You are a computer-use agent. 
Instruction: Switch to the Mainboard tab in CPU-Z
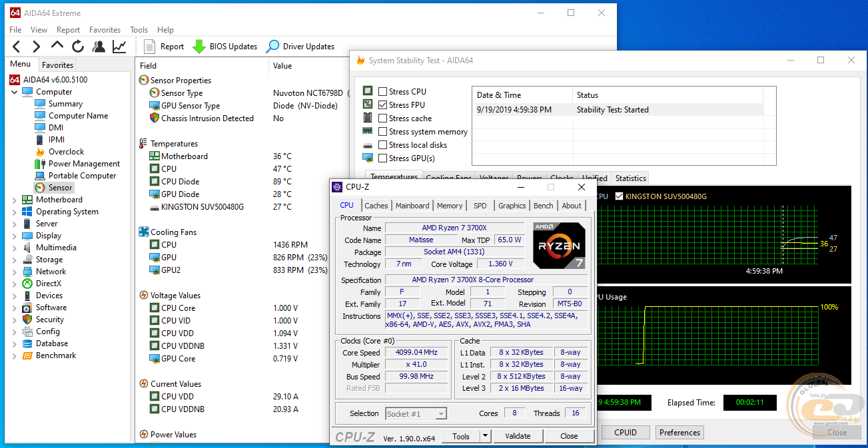[x=412, y=206]
